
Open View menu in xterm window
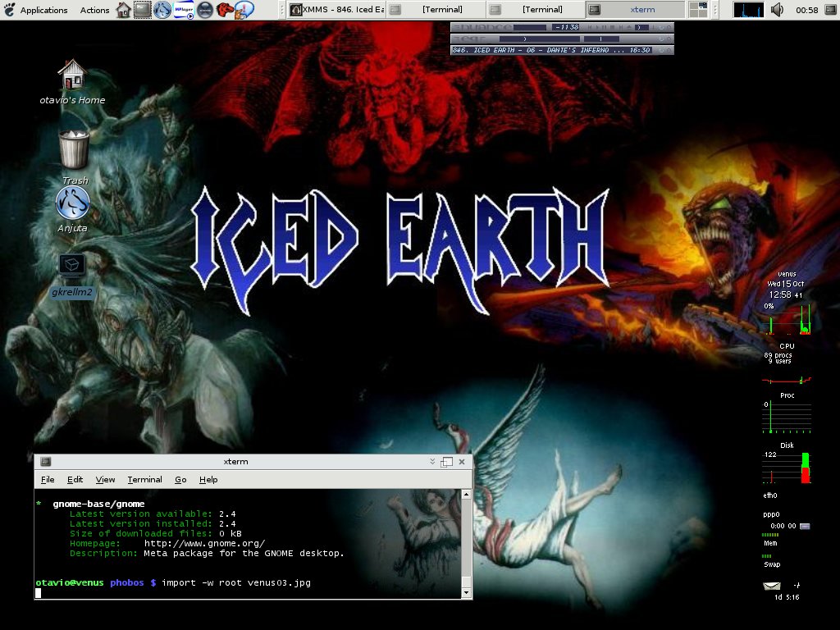point(105,479)
